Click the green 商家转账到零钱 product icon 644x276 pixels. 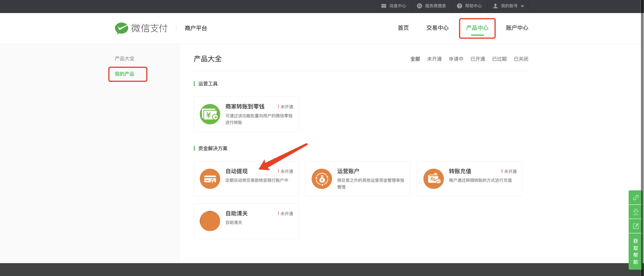click(210, 114)
